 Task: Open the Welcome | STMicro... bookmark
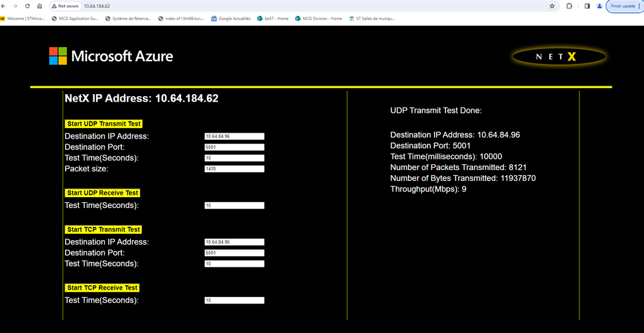(23, 19)
